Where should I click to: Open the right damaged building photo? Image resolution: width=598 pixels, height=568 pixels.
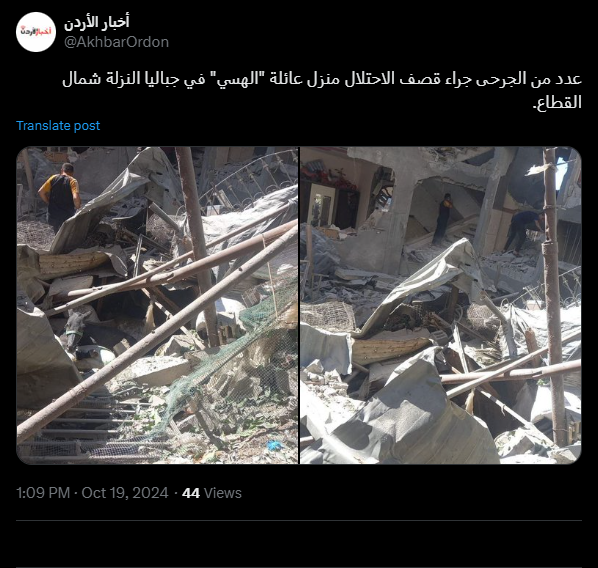[x=440, y=305]
